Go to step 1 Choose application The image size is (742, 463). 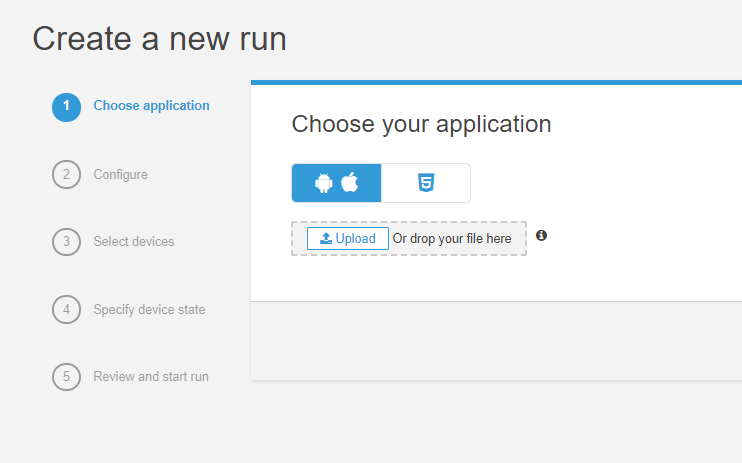(x=151, y=106)
